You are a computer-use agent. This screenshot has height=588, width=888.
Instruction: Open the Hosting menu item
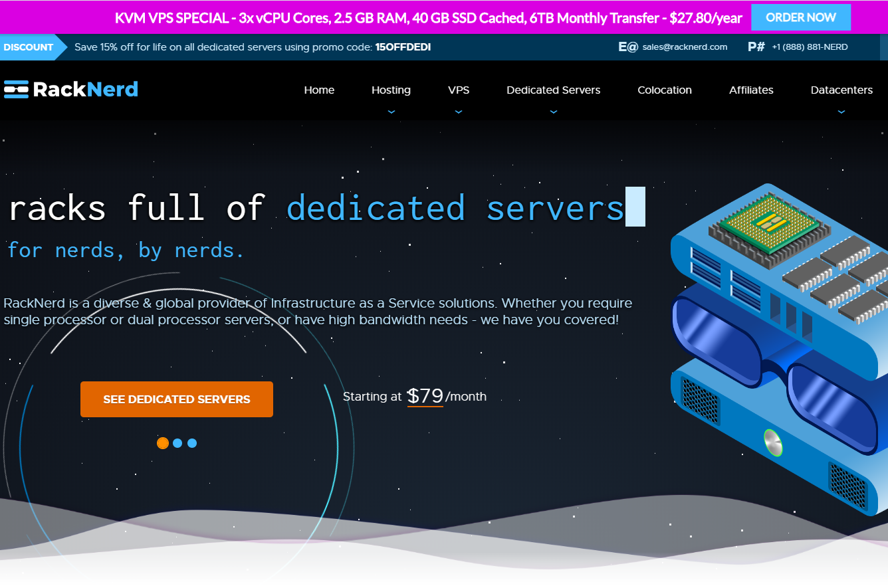tap(391, 90)
